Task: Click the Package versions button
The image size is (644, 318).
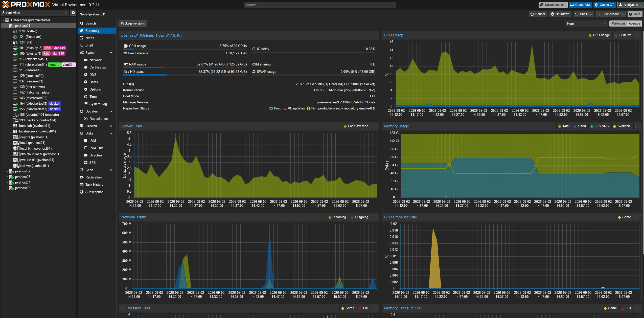Action: (133, 24)
